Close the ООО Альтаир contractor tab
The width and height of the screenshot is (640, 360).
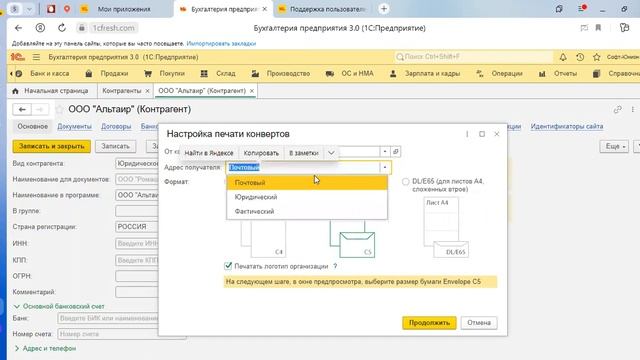252,91
